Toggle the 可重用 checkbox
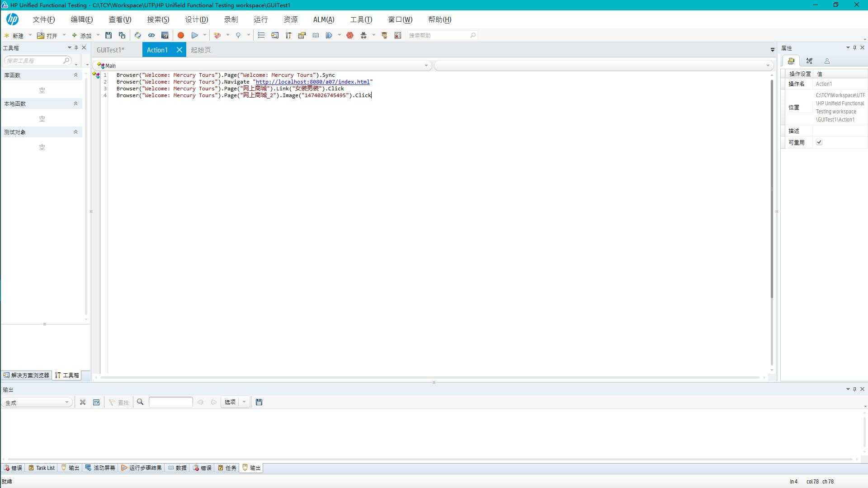 pyautogui.click(x=819, y=142)
